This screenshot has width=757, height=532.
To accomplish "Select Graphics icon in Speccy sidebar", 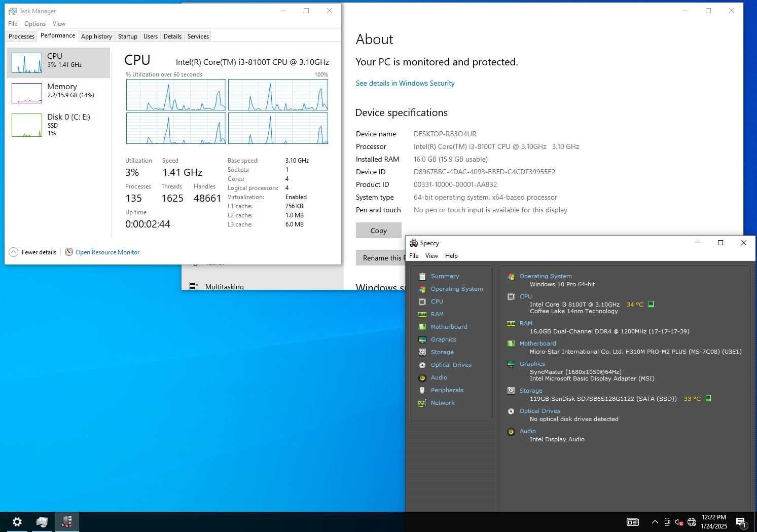I will [x=422, y=339].
